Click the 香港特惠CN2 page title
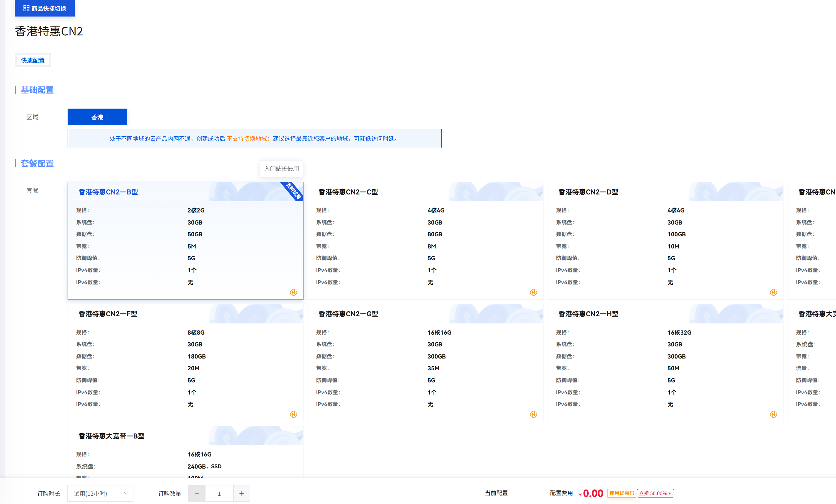836x504 pixels. point(49,31)
